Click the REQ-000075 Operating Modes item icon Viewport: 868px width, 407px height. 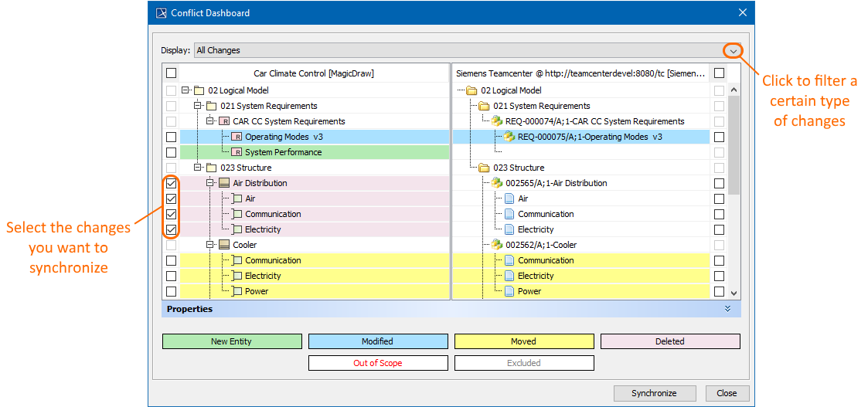tap(509, 137)
